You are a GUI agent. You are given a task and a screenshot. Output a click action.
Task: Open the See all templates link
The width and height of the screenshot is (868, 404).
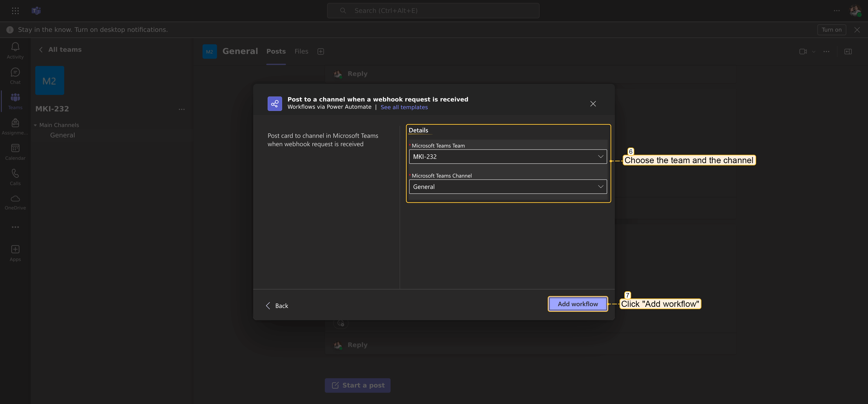[404, 107]
